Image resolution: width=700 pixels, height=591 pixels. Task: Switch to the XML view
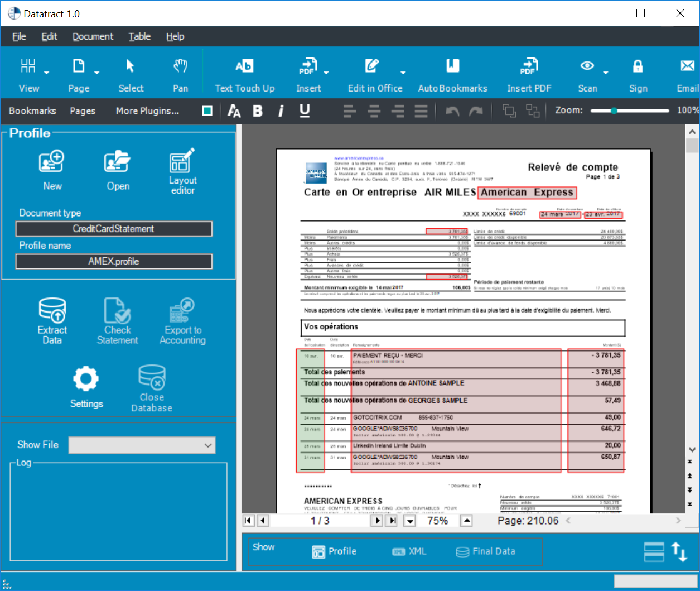tap(409, 551)
